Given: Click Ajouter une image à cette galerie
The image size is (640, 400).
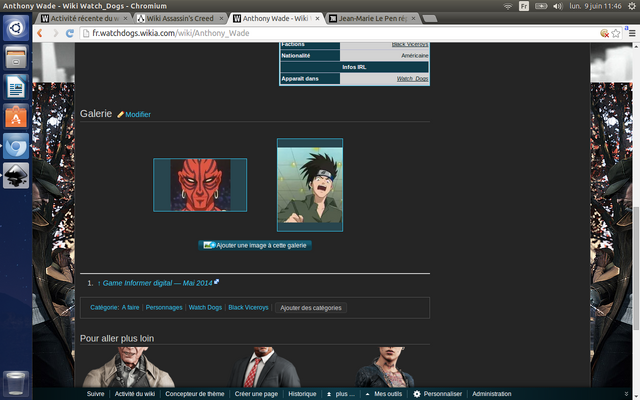Looking at the screenshot, I should point(255,245).
